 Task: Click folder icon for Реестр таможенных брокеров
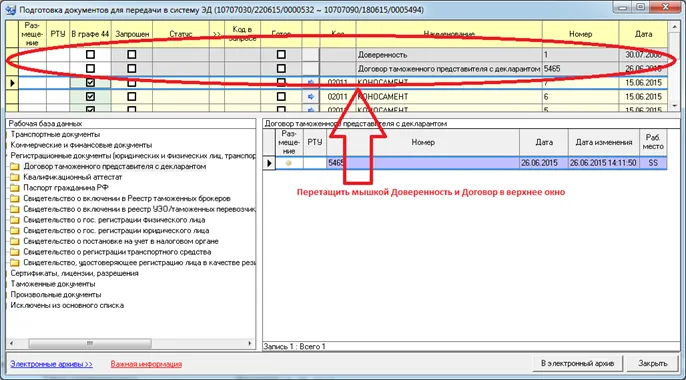(x=15, y=199)
